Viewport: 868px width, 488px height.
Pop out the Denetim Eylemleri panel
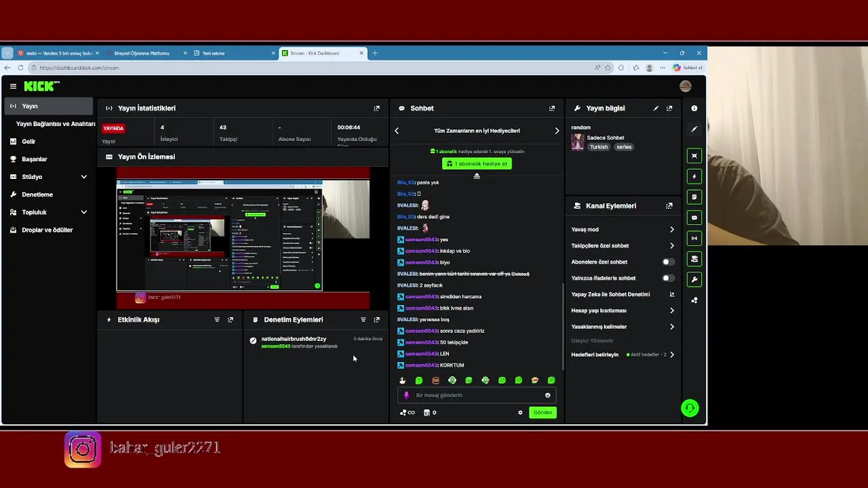[x=376, y=320]
